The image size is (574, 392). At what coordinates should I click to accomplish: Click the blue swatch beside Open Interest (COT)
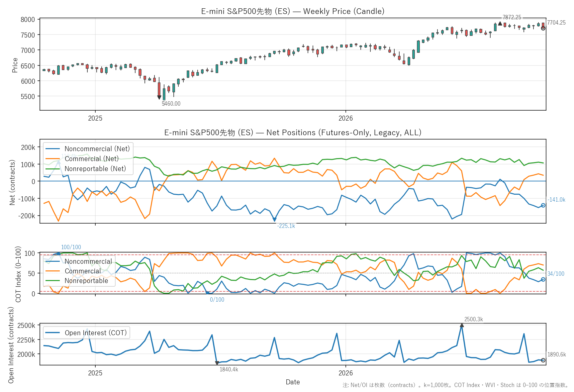pyautogui.click(x=53, y=333)
